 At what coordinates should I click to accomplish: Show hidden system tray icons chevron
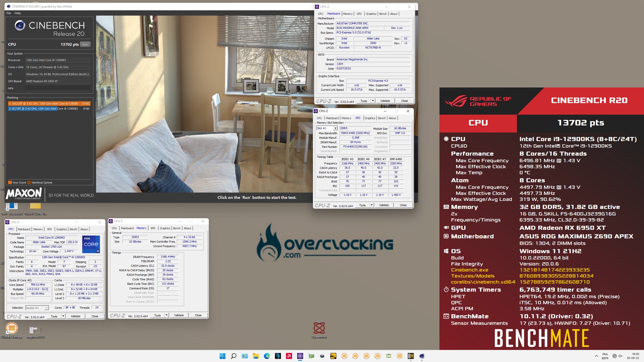coord(596,356)
